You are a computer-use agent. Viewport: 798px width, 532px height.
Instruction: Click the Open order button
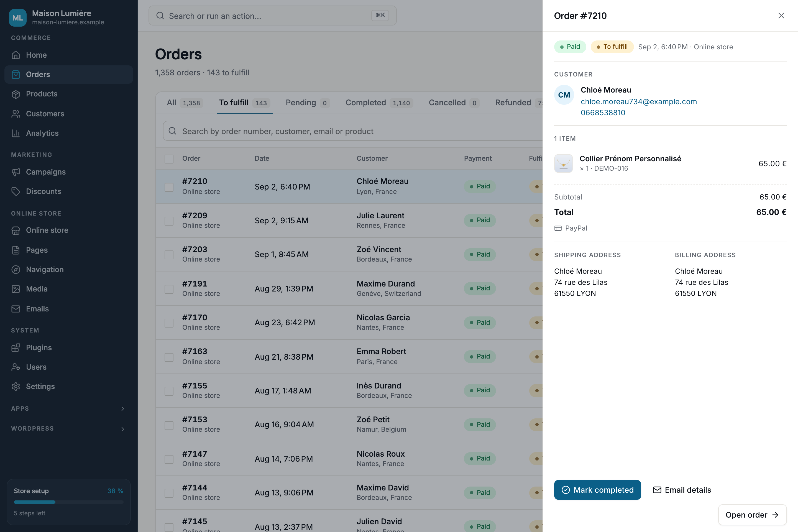point(752,515)
